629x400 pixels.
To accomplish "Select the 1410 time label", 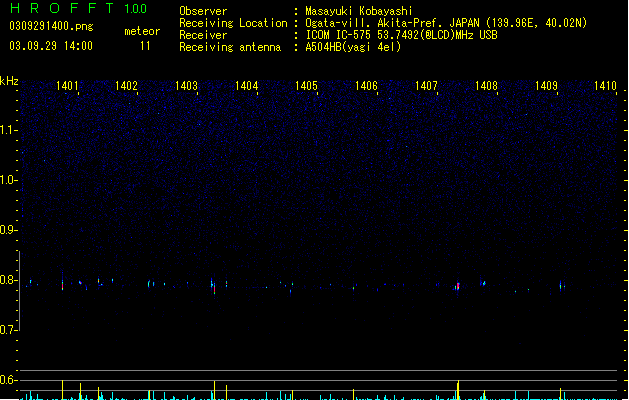I will [605, 86].
